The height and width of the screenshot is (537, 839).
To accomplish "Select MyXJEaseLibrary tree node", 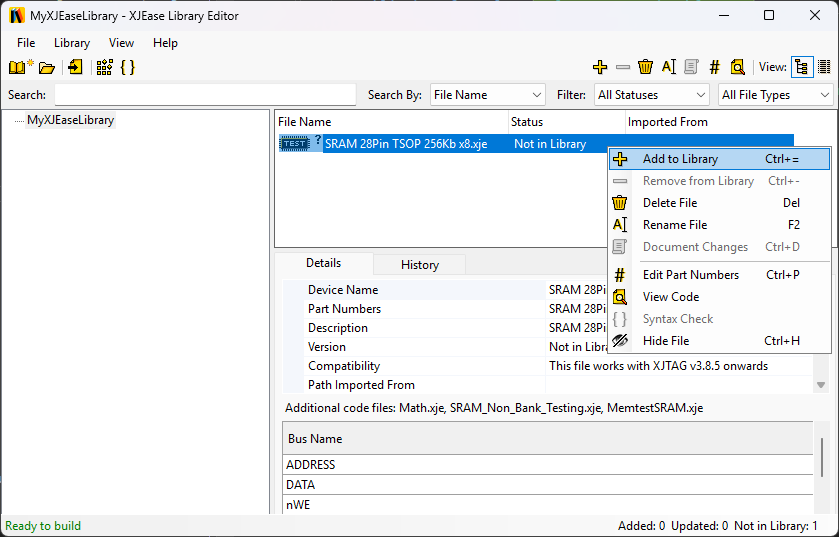I will coord(70,120).
